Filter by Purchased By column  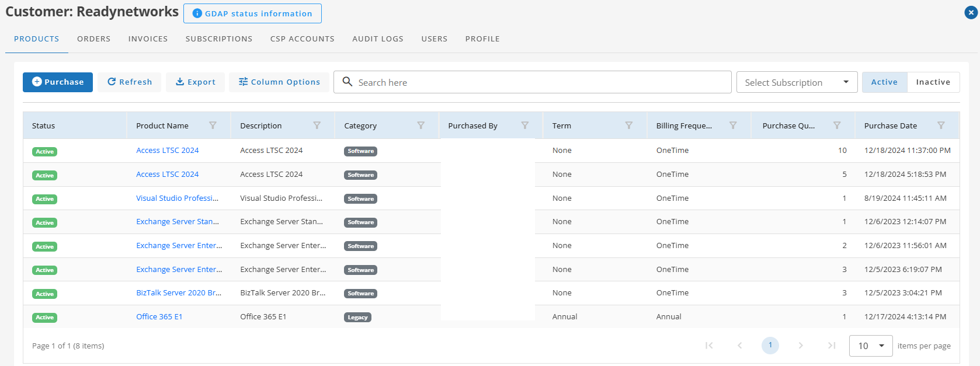pos(524,126)
